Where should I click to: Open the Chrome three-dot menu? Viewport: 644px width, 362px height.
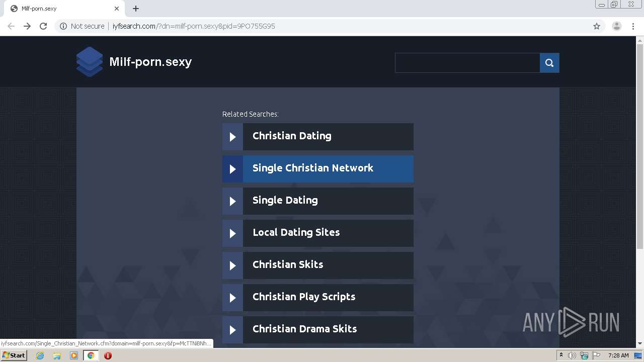[633, 26]
